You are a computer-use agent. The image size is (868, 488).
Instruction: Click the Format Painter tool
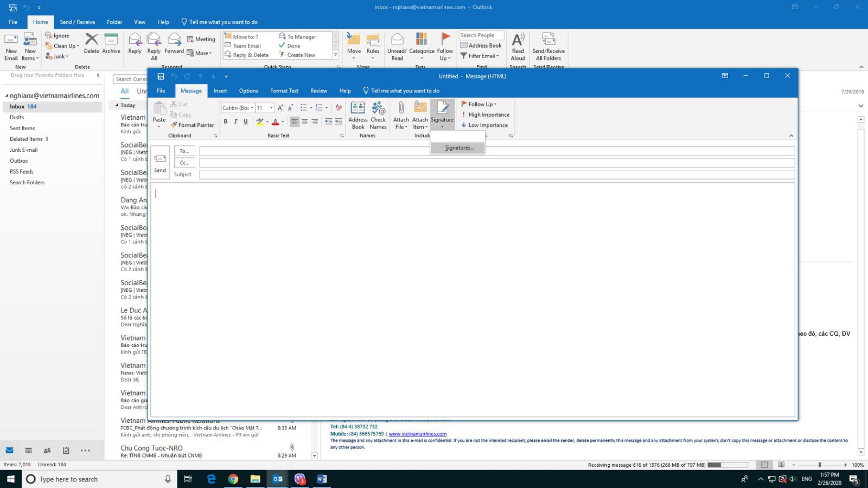click(x=192, y=125)
